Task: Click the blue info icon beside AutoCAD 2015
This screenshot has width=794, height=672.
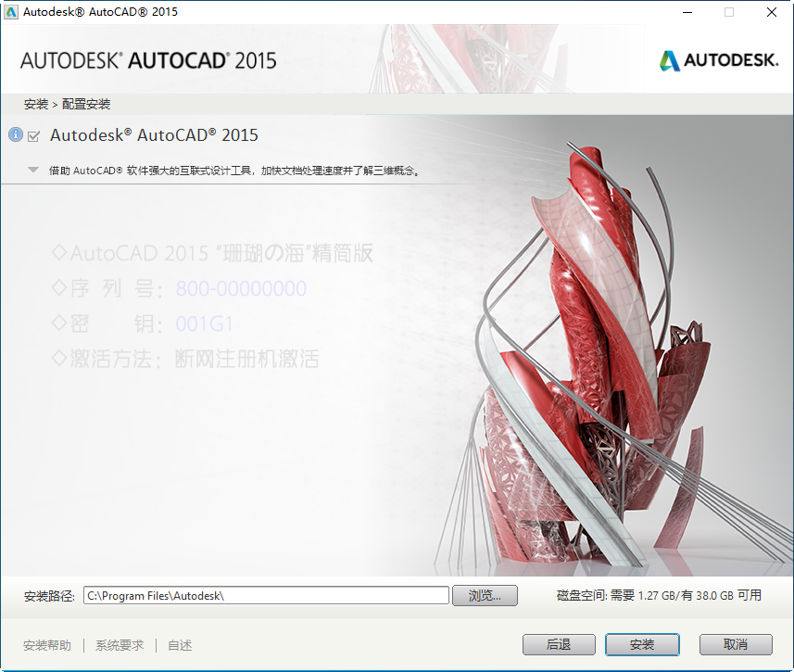Action: tap(16, 134)
